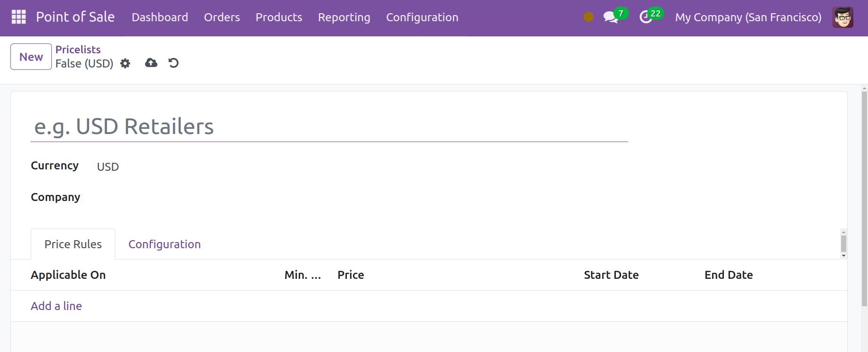
Task: Open the user avatar menu
Action: [842, 17]
